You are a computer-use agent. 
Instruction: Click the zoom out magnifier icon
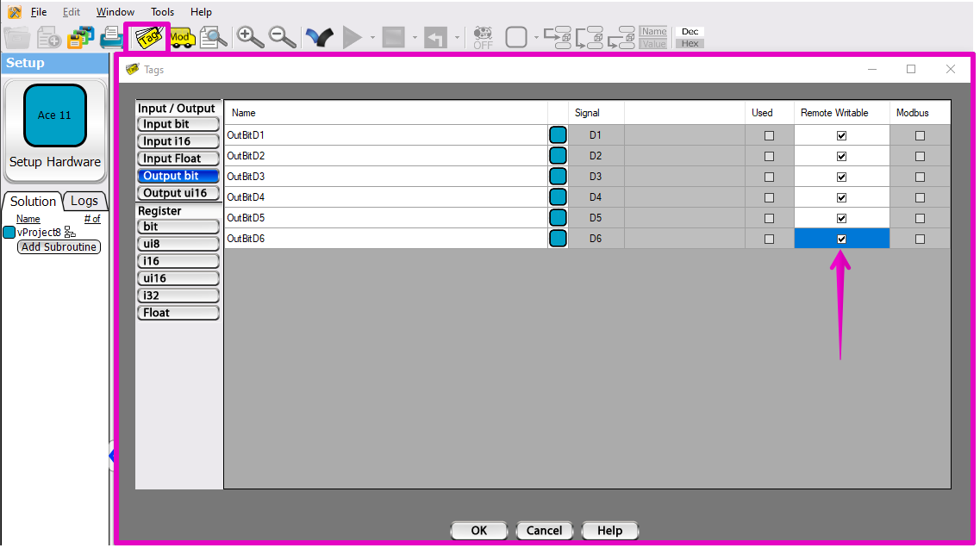point(282,37)
